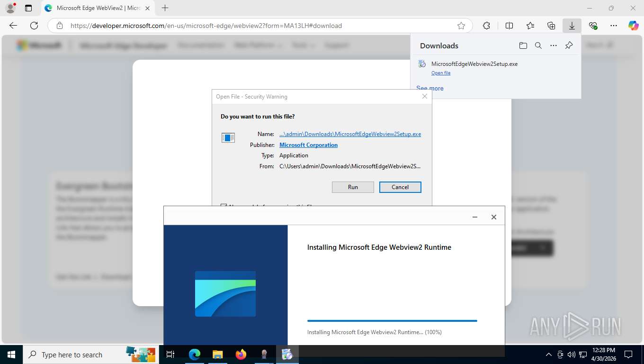Click the Installing Microsoft Edge Webview2 Runtime heading
This screenshot has height=364, width=644.
[379, 247]
